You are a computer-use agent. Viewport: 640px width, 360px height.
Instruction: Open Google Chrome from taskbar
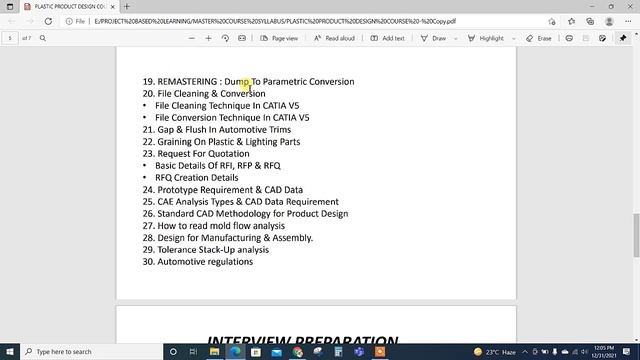(298, 351)
